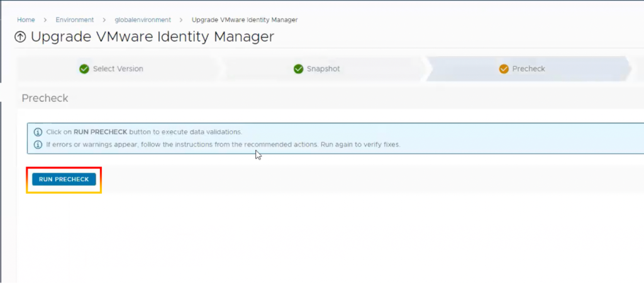Viewport: 644px width, 285px height.
Task: Select the Snapshot wizard step
Action: 323,69
